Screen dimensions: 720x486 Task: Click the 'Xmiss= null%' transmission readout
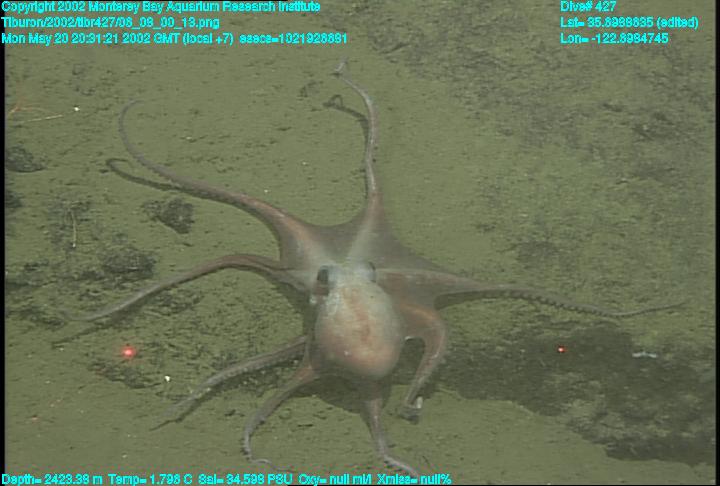(414, 480)
